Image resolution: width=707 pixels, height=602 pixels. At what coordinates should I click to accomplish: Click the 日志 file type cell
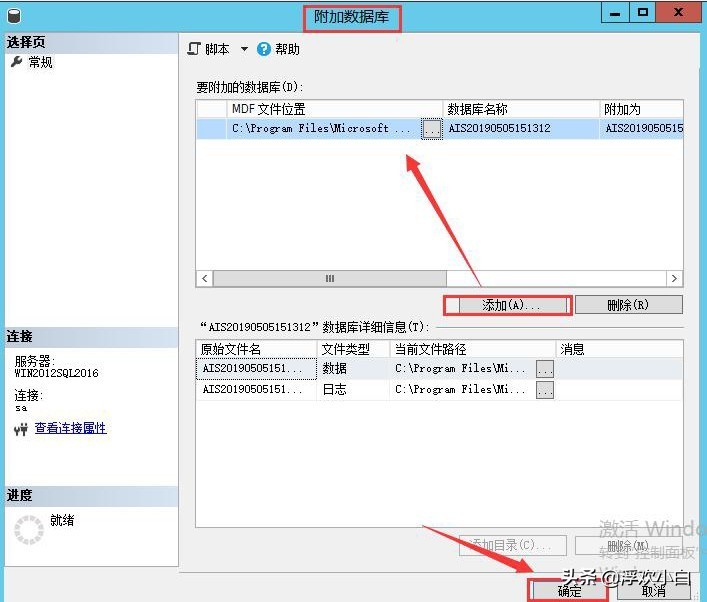coord(354,390)
